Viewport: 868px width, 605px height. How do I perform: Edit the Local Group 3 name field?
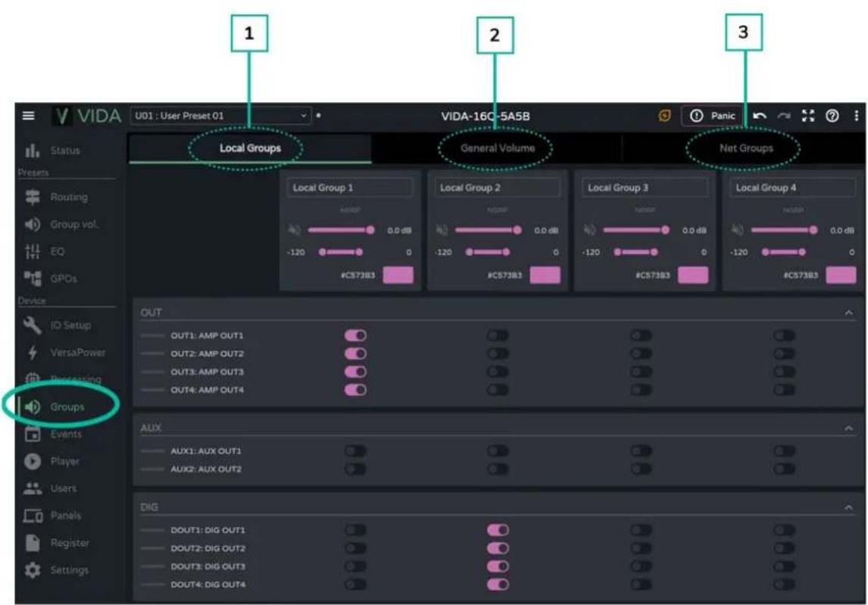pyautogui.click(x=645, y=188)
